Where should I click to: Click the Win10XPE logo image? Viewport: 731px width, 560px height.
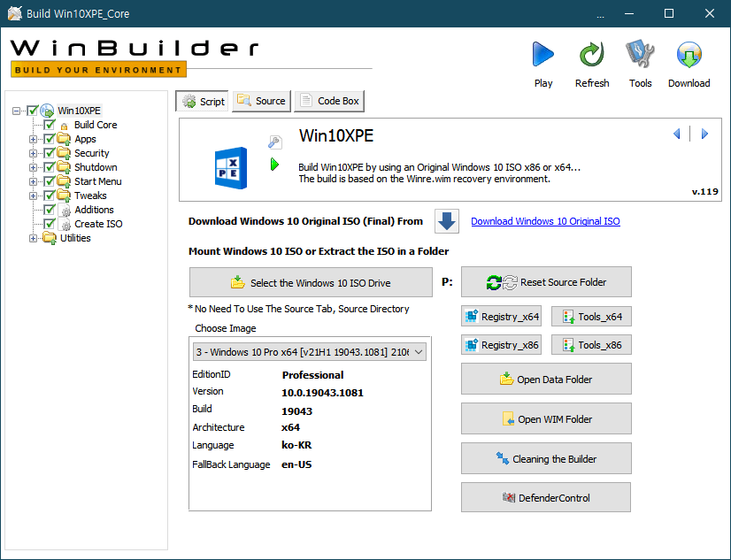pyautogui.click(x=231, y=168)
